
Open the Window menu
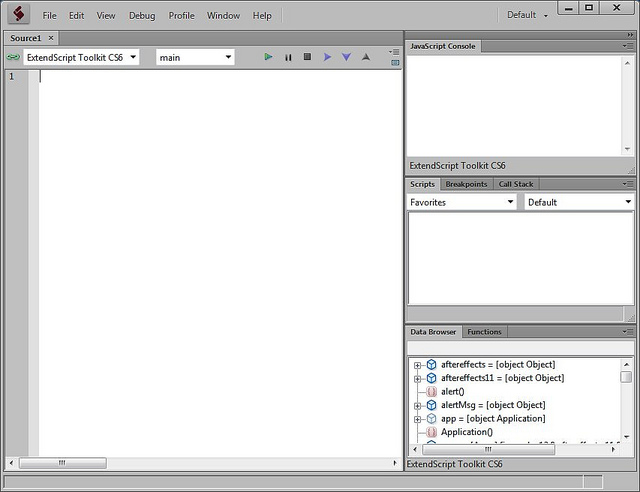tap(223, 16)
